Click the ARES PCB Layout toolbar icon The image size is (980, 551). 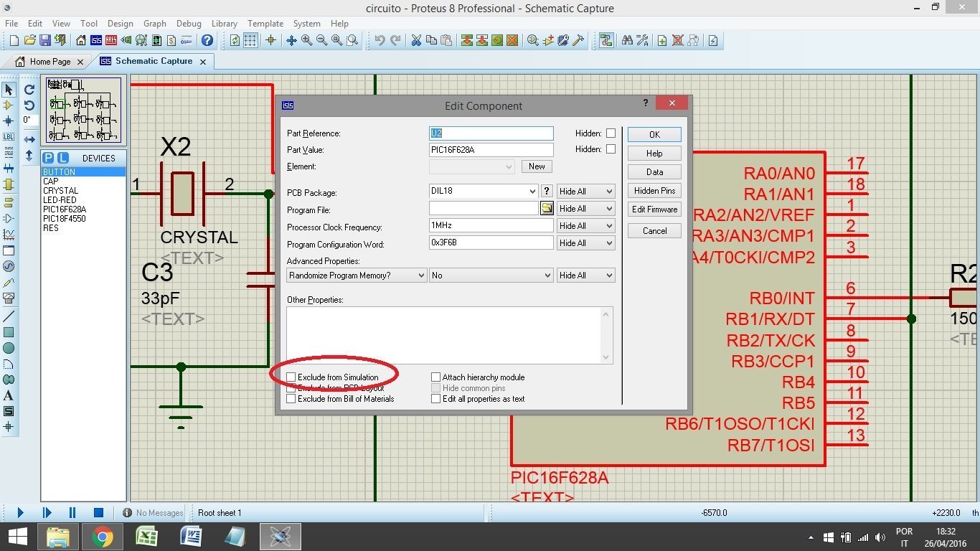111,40
